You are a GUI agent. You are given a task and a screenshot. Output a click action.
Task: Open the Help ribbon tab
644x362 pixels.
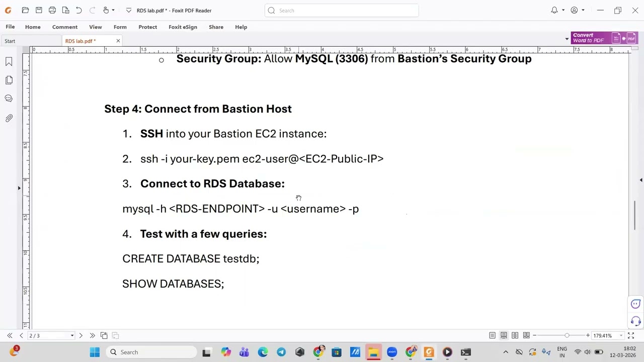(x=241, y=27)
